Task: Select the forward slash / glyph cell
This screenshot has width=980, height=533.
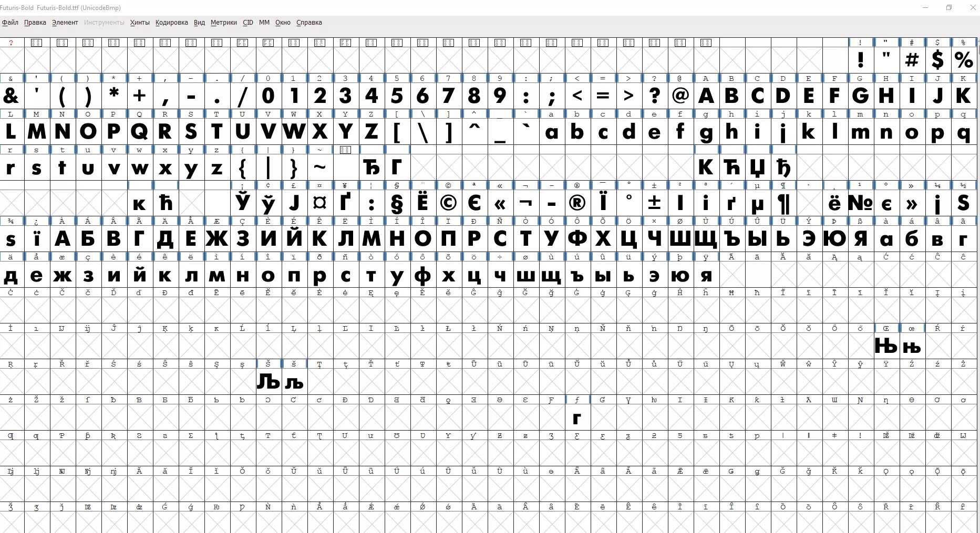Action: coord(243,96)
